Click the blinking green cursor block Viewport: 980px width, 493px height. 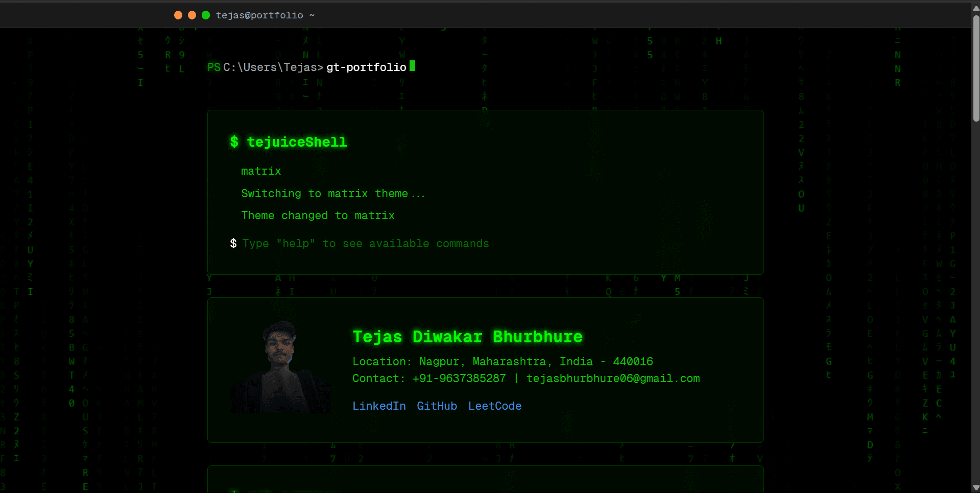pyautogui.click(x=412, y=66)
